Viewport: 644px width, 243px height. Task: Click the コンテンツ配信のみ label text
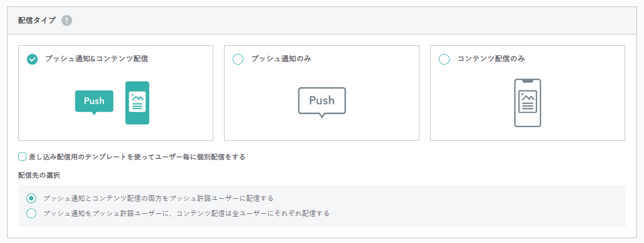491,59
